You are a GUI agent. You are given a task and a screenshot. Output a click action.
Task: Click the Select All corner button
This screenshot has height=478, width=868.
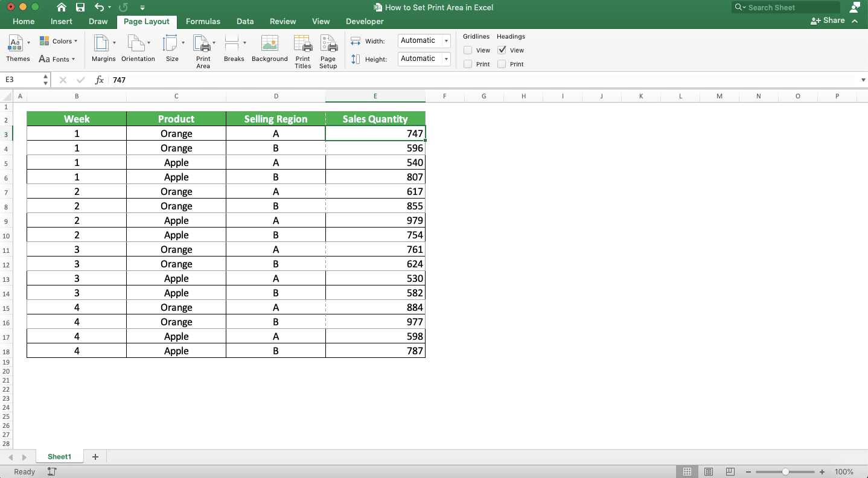pos(6,96)
